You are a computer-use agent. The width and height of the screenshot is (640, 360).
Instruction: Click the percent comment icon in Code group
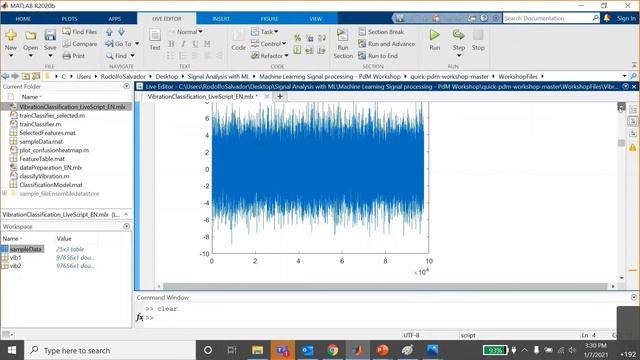[x=298, y=38]
